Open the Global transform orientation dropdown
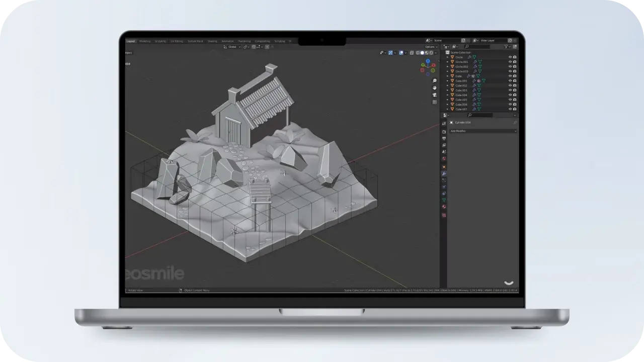 click(x=232, y=47)
